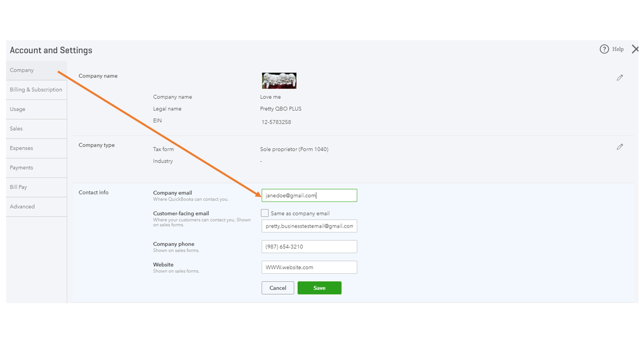
Task: Switch to Bill Pay tab
Action: [19, 187]
